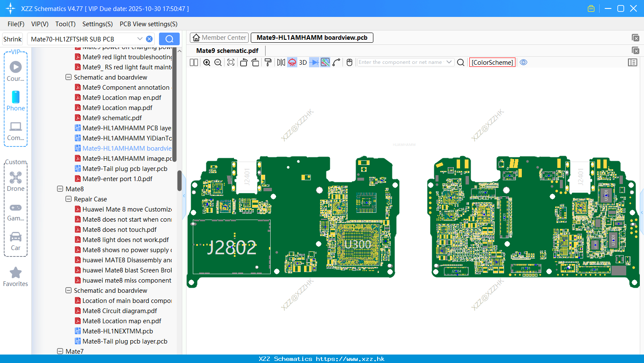644x363 pixels.
Task: Rotate board counterclockwise icon
Action: pyautogui.click(x=244, y=63)
